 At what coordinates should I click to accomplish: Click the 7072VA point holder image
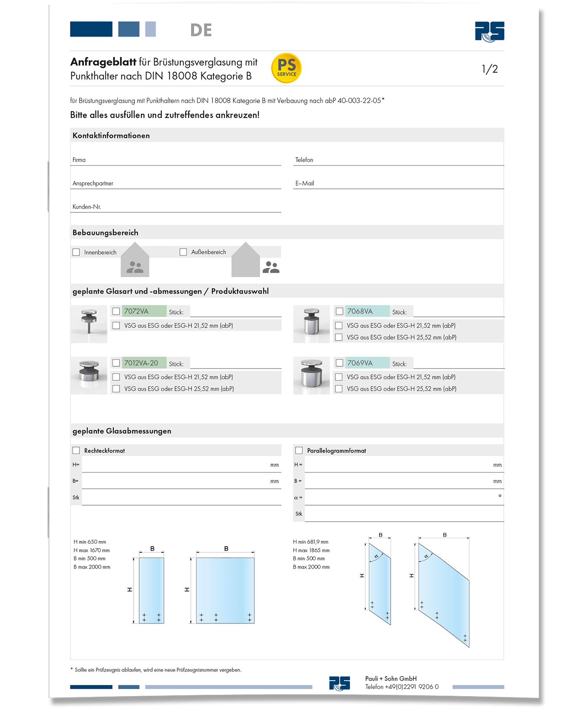pos(89,324)
